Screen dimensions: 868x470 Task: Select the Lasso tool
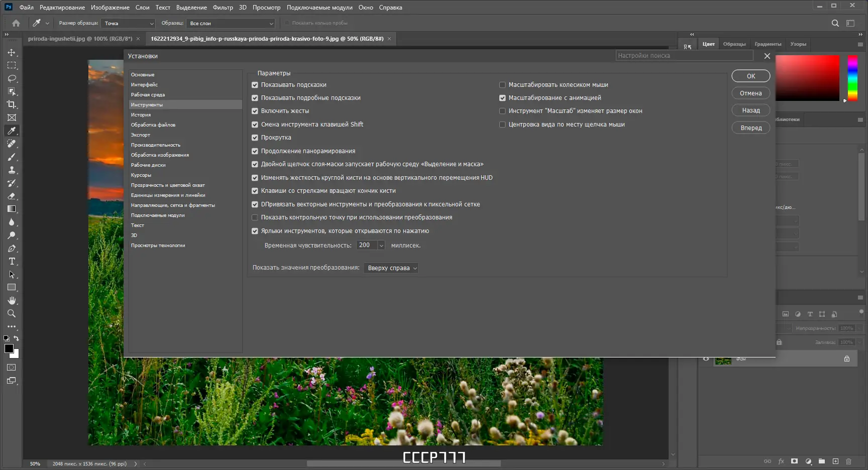pos(12,78)
